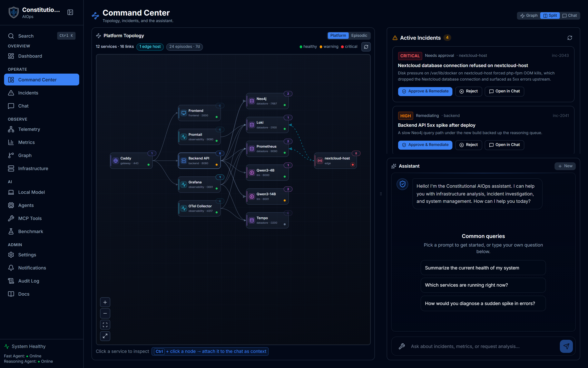Click the split pane resize handle

coord(381,194)
